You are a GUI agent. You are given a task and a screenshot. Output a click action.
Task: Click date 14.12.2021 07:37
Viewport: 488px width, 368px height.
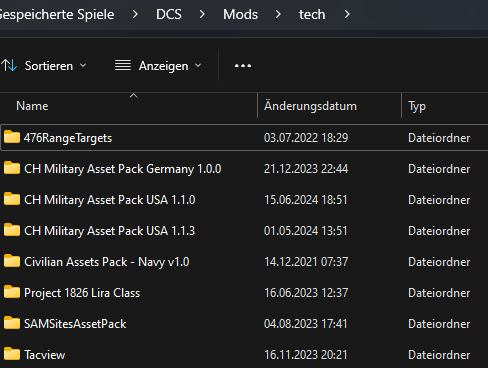(306, 262)
